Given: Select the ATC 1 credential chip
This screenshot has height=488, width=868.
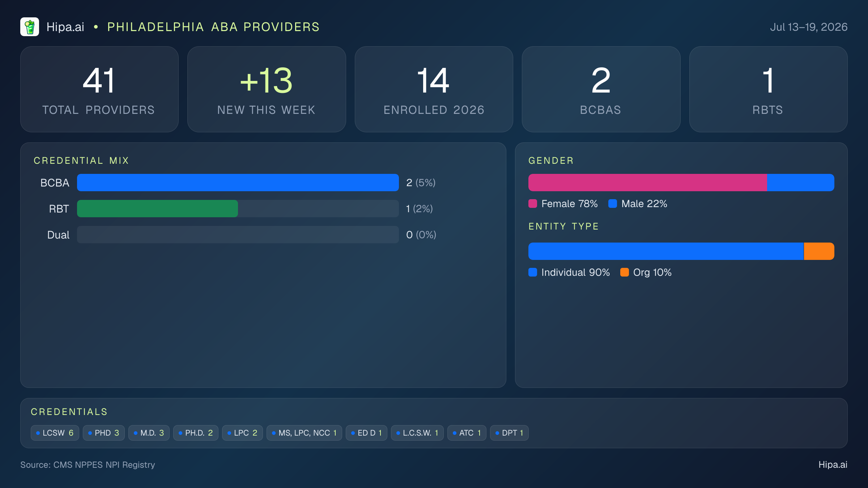Looking at the screenshot, I should tap(467, 433).
